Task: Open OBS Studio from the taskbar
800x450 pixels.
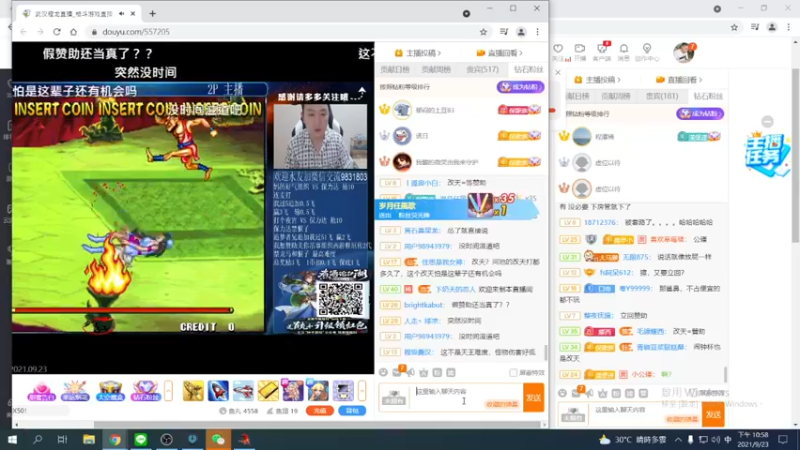Action: 166,439
